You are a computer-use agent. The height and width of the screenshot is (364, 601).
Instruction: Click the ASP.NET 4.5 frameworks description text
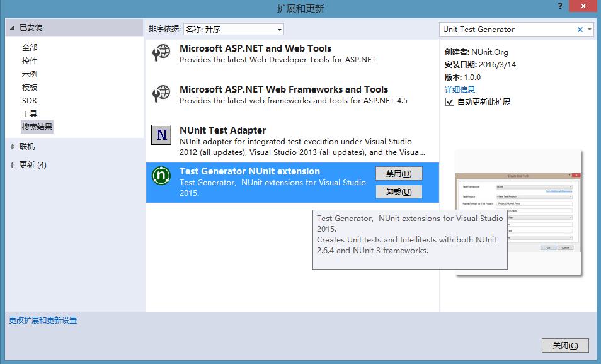pos(293,101)
